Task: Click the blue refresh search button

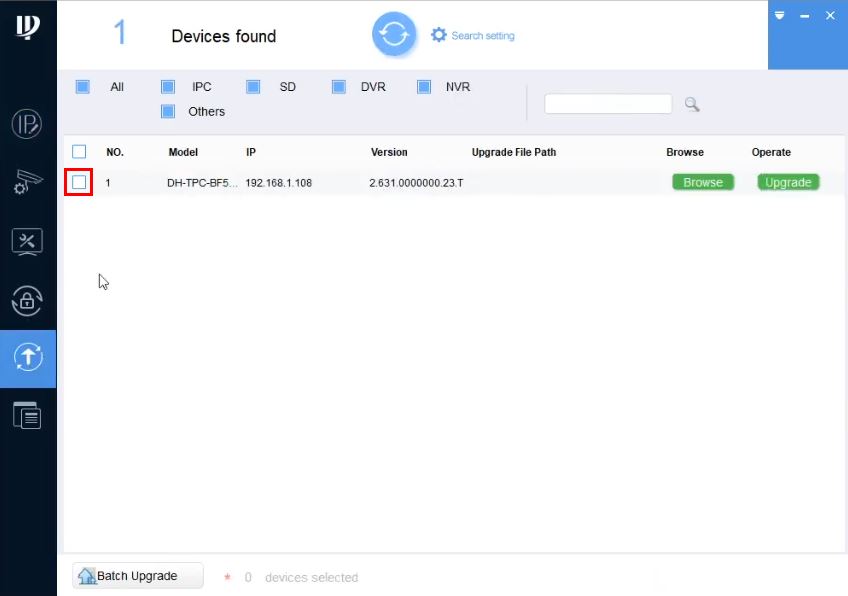Action: (394, 35)
